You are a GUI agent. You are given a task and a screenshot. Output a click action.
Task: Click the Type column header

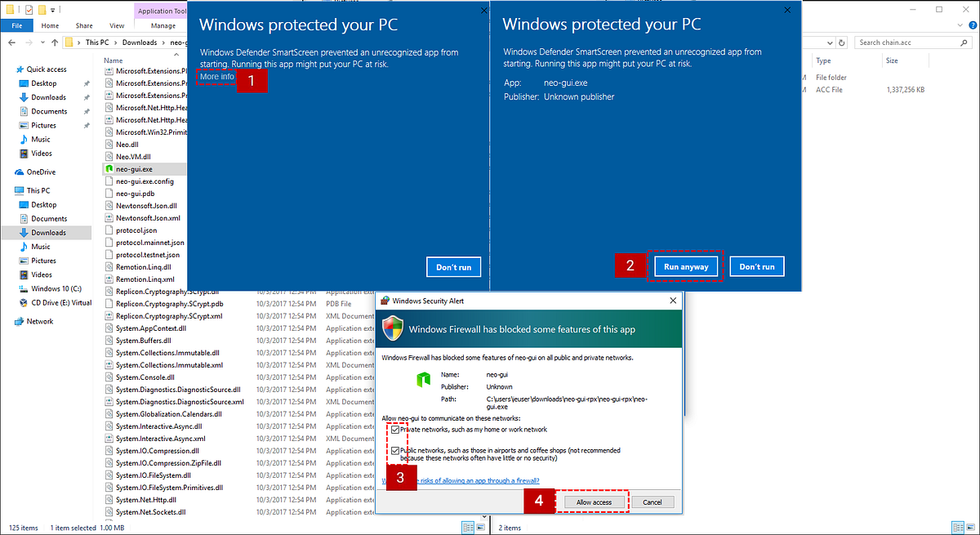click(x=823, y=60)
